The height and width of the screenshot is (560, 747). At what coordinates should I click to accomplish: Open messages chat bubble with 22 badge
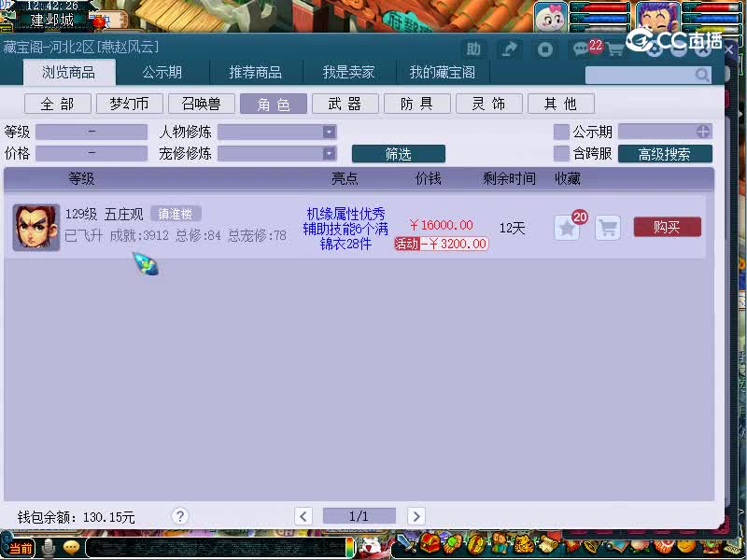[x=583, y=49]
